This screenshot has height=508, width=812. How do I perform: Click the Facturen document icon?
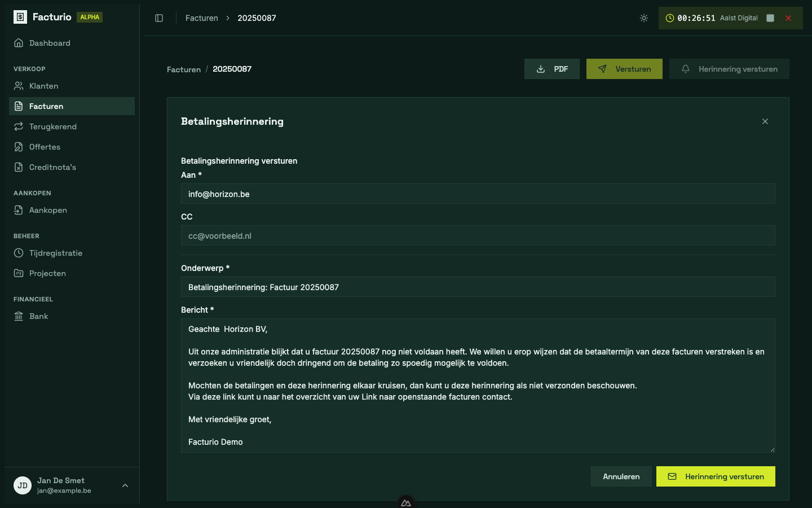point(19,106)
